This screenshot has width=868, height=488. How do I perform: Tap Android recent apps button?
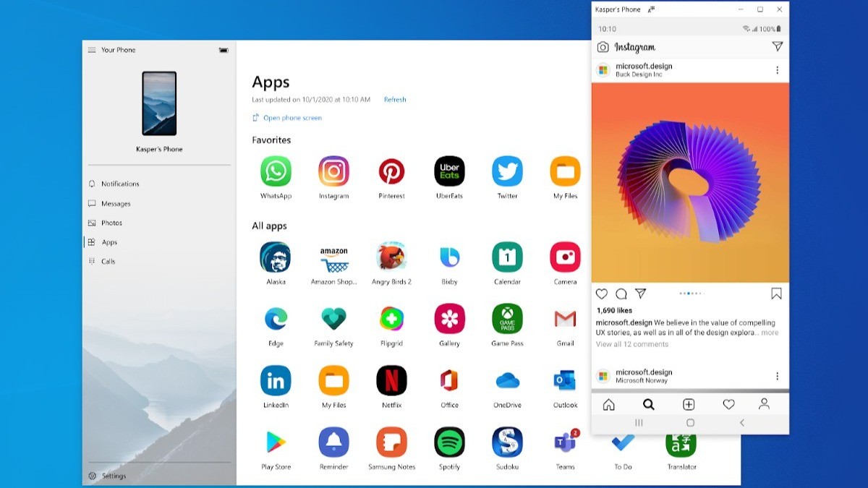click(x=639, y=423)
